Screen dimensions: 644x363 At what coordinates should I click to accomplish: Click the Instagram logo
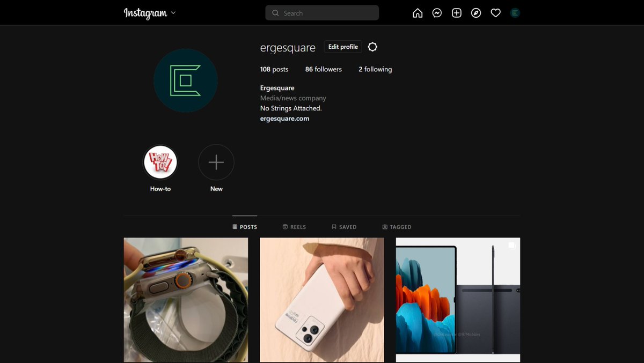145,13
